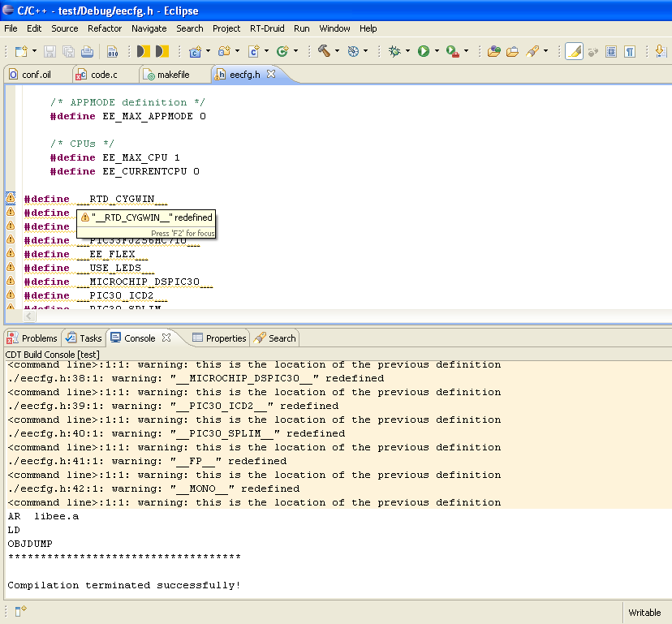Open the Refactor menu
Image resolution: width=672 pixels, height=624 pixels.
(105, 28)
